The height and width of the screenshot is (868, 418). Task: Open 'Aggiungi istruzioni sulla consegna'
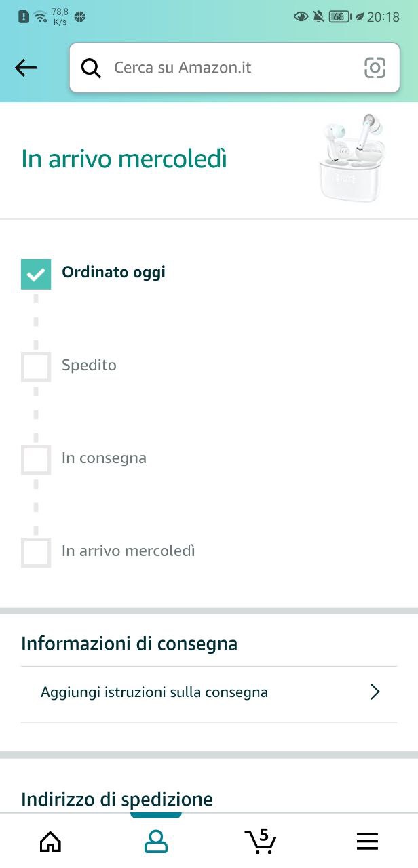155,692
